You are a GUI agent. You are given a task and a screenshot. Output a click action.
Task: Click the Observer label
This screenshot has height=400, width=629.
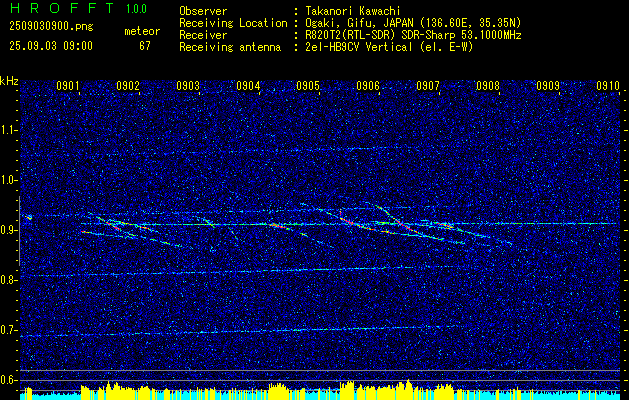pyautogui.click(x=203, y=11)
